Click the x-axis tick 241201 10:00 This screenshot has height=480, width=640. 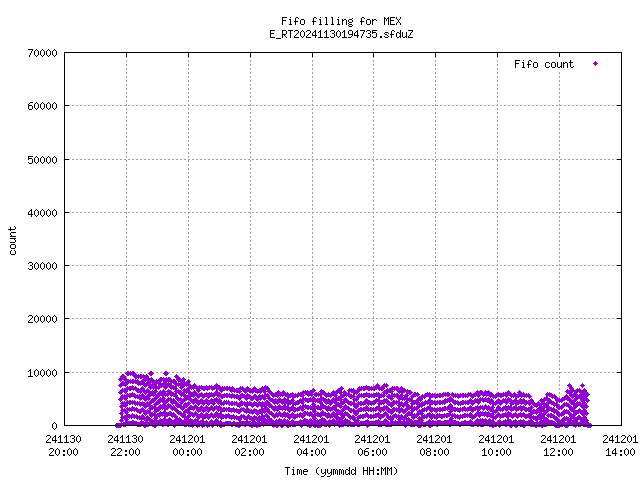496,446
